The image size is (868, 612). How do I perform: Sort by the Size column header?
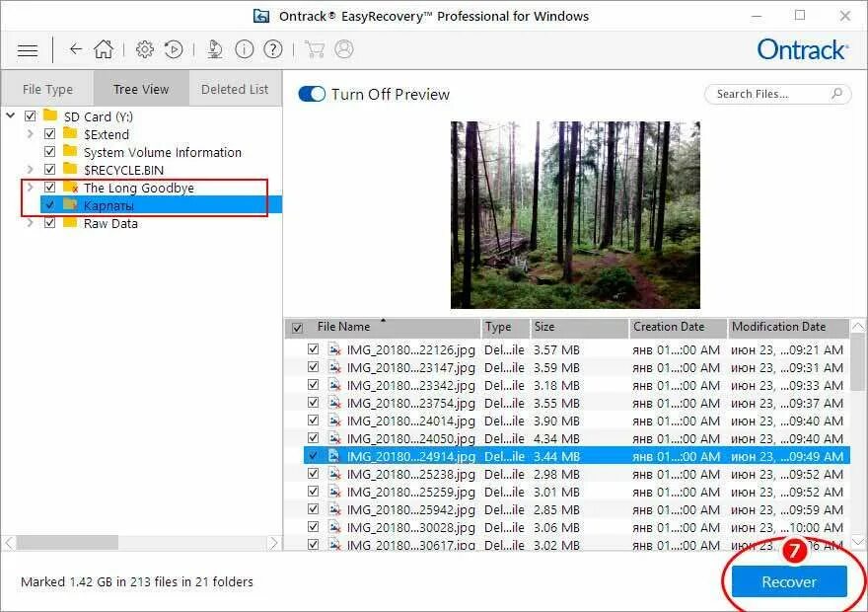579,327
